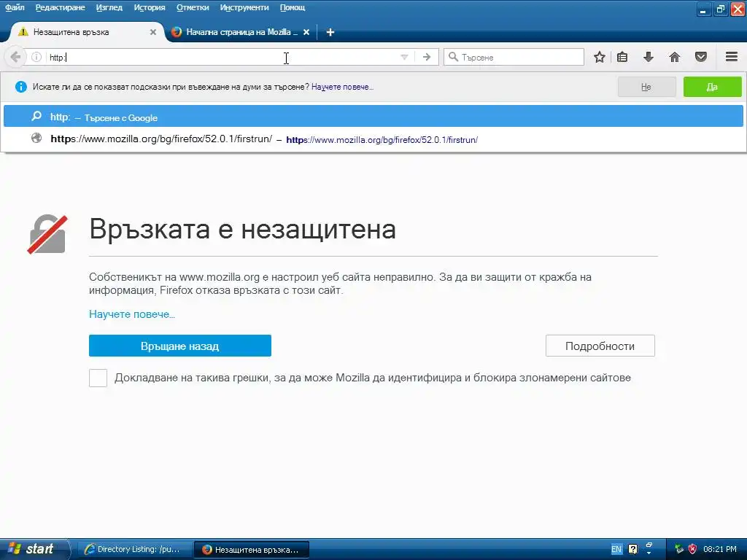This screenshot has width=747, height=560.
Task: Click the Връщане назад button
Action: [179, 346]
